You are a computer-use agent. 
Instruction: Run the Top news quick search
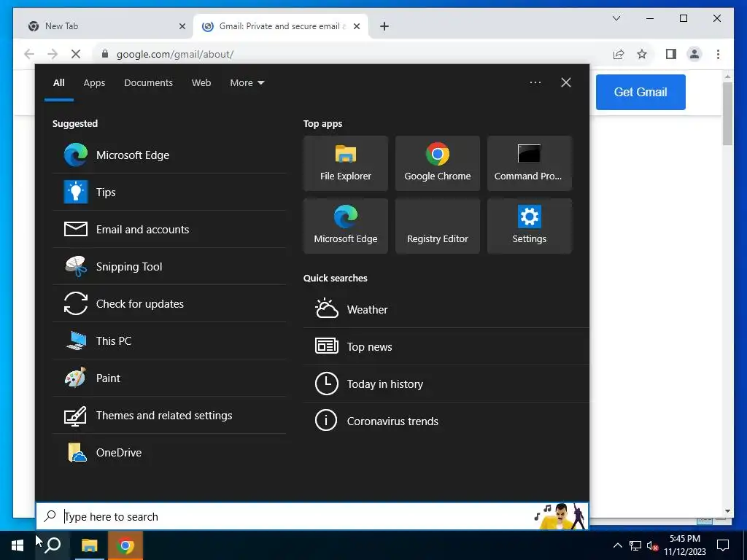coord(446,346)
